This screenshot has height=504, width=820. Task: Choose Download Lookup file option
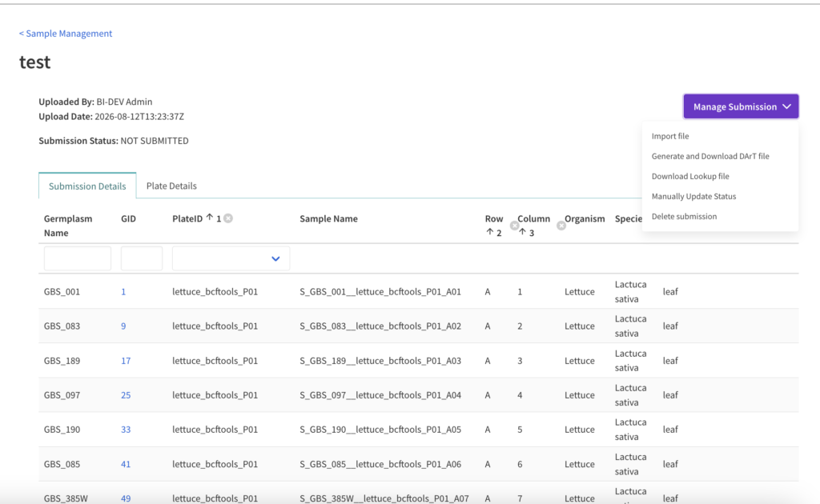pos(690,177)
